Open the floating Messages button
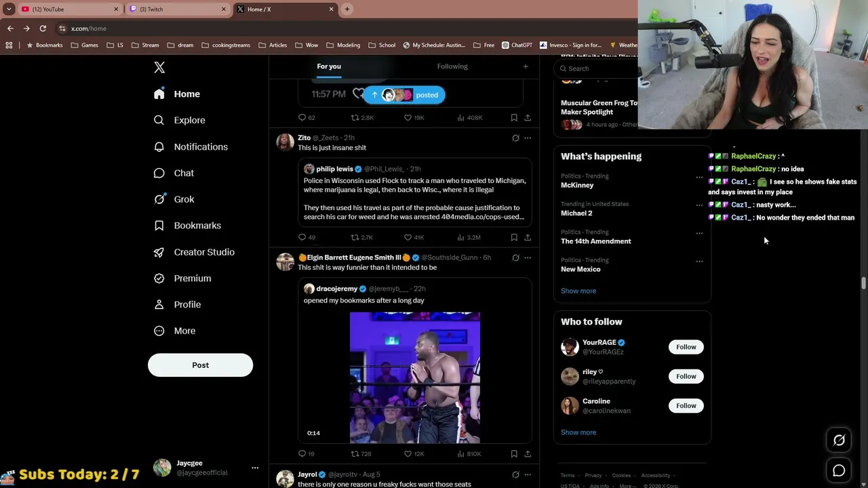868x488 pixels. pos(839,470)
